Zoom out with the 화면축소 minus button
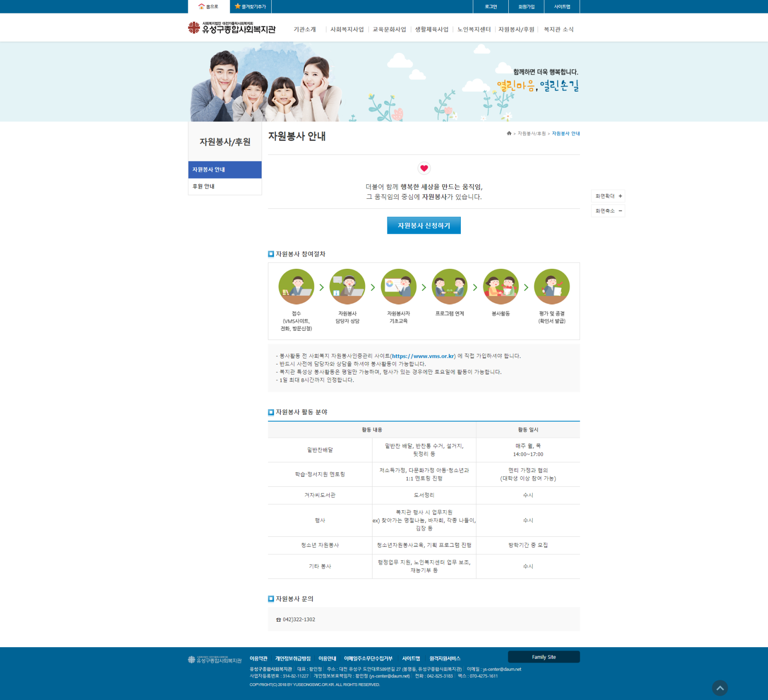Screen dimensions: 768x700 point(608,211)
